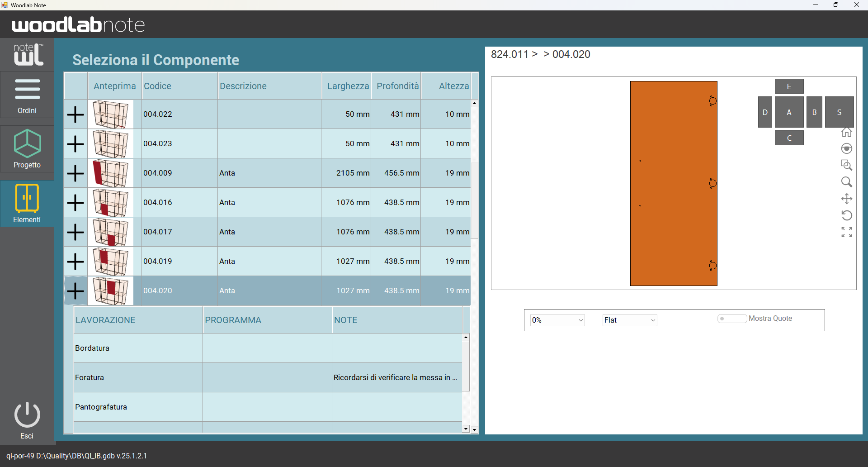The image size is (868, 467).
Task: Click the rotation reset icon in preview panel
Action: [847, 215]
